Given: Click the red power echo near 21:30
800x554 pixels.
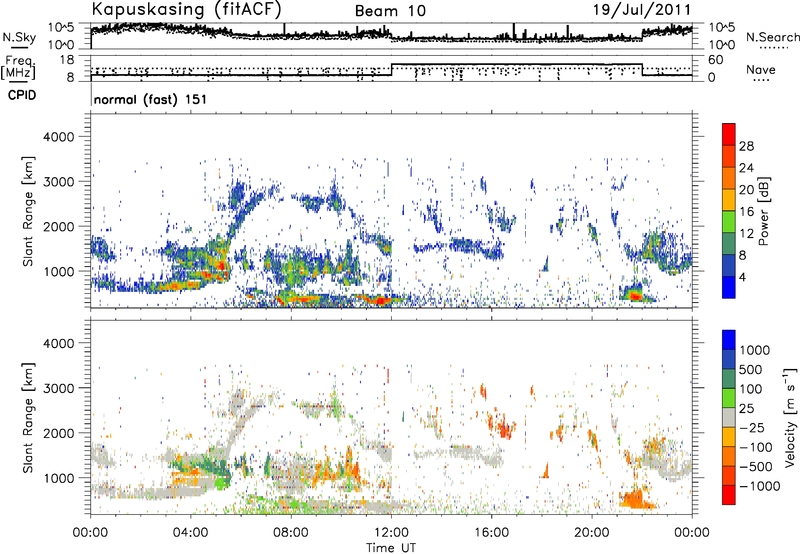Looking at the screenshot, I should coord(635,296).
